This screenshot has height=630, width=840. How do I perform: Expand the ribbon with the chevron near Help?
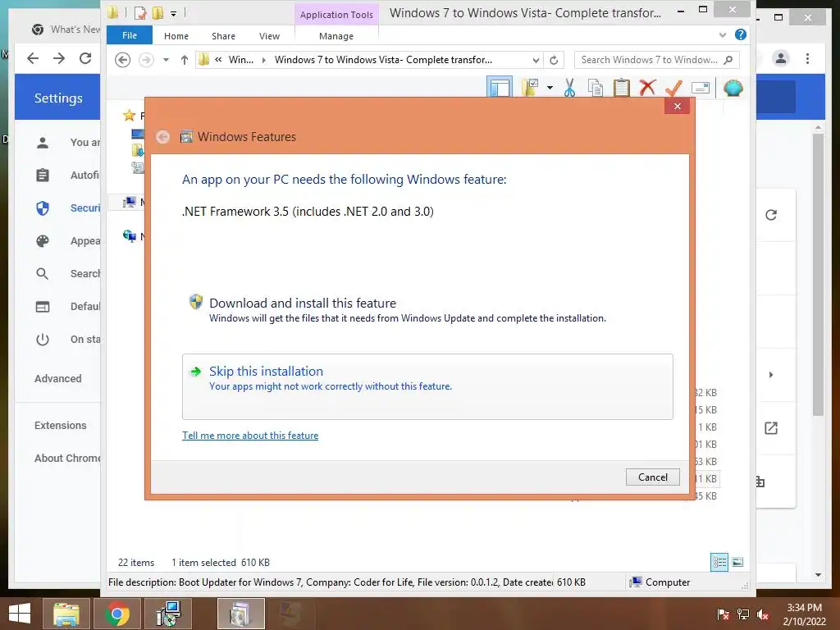(722, 35)
